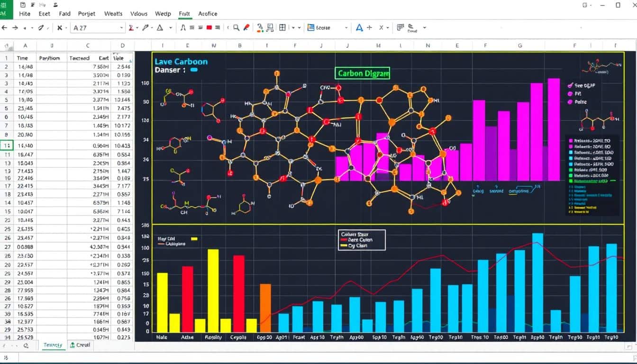
Task: Click the magnifier search icon in toolbar
Action: pyautogui.click(x=236, y=28)
